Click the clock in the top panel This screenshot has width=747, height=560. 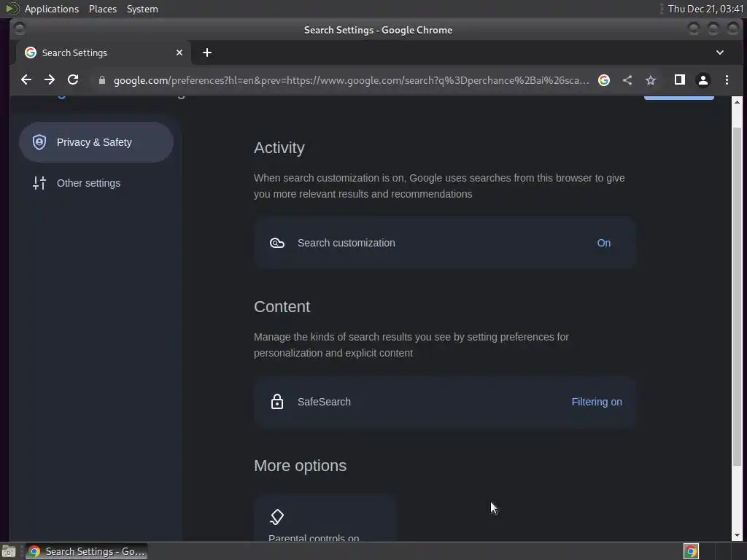(x=705, y=9)
